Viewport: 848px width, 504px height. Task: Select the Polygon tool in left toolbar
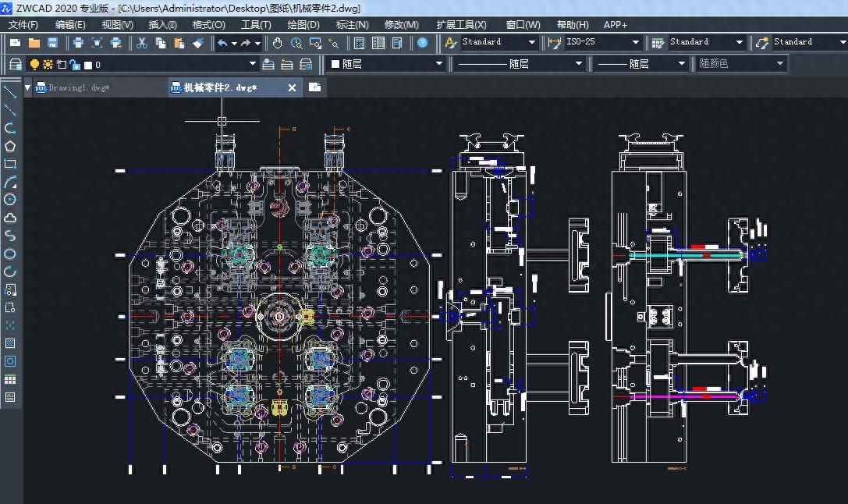[10, 146]
